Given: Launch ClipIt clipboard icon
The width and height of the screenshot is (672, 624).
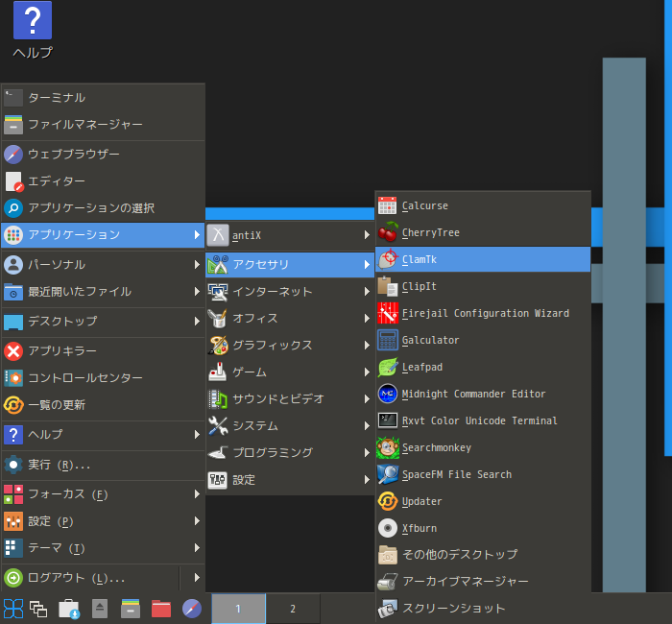Looking at the screenshot, I should (388, 286).
